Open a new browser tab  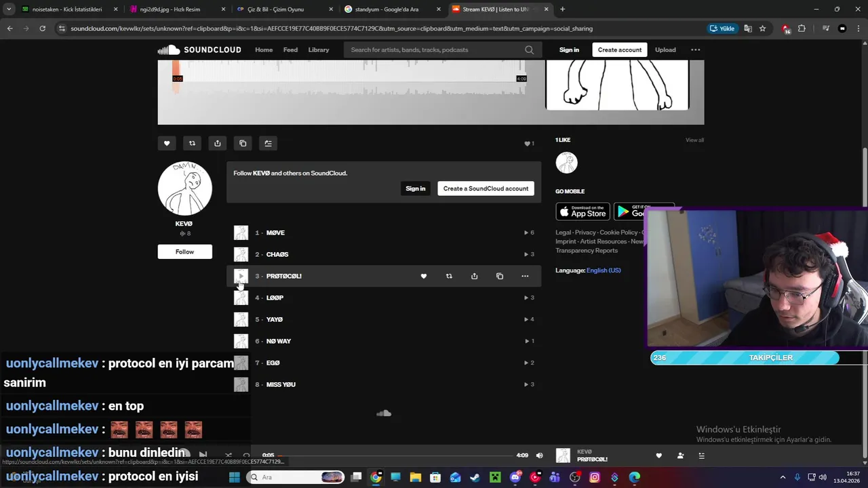(x=563, y=9)
